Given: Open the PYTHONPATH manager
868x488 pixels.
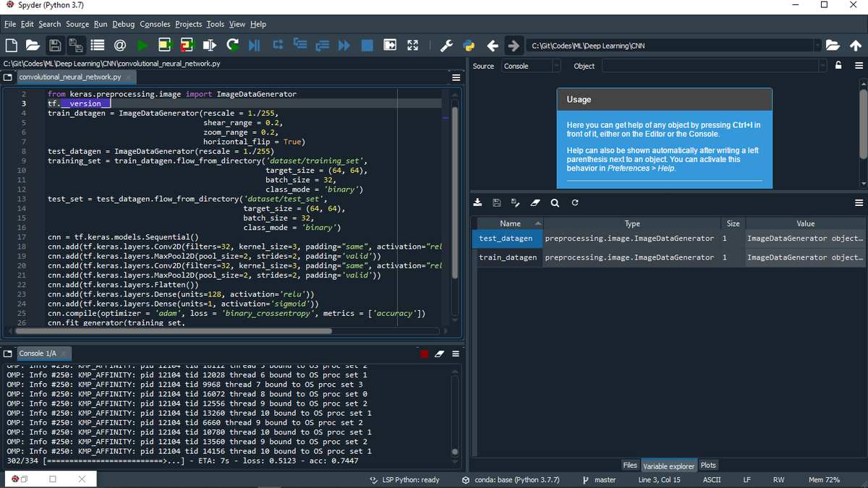Looking at the screenshot, I should click(469, 45).
